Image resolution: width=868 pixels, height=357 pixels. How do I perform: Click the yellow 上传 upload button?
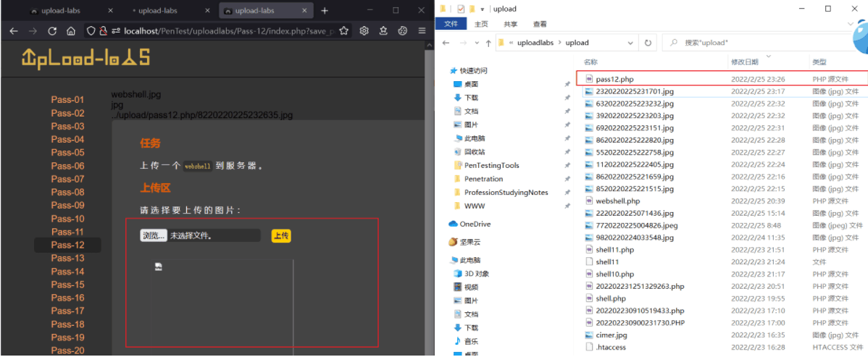[281, 236]
